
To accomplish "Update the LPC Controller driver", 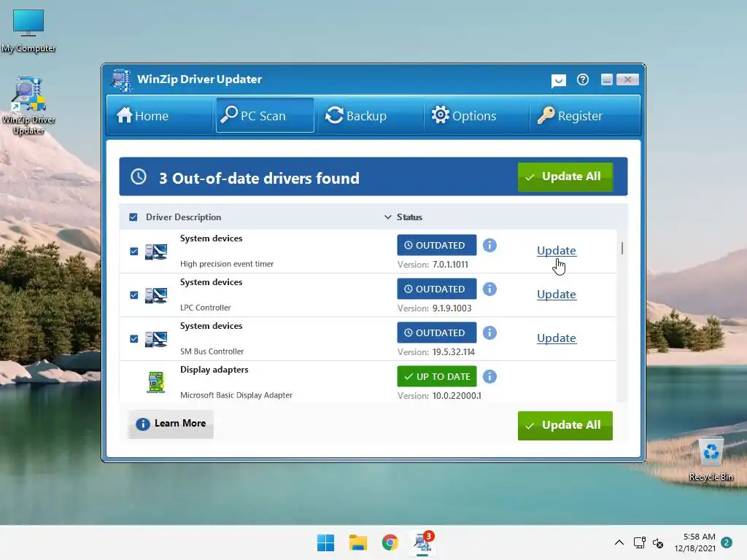I will coord(556,295).
